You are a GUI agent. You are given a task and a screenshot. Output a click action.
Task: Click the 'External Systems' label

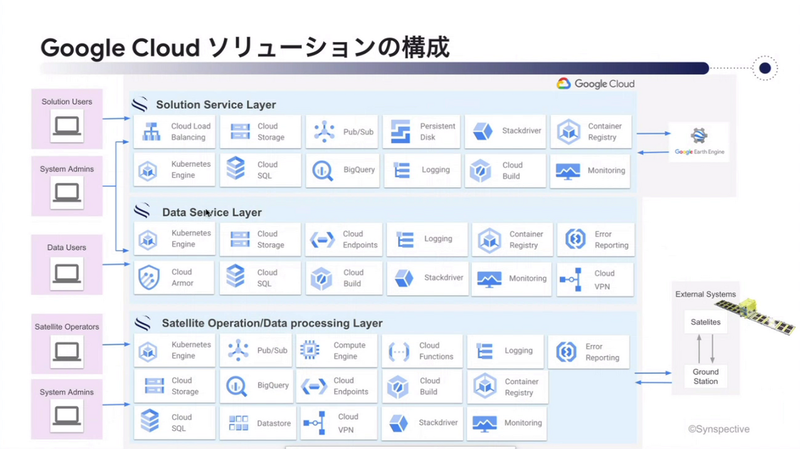(x=706, y=294)
